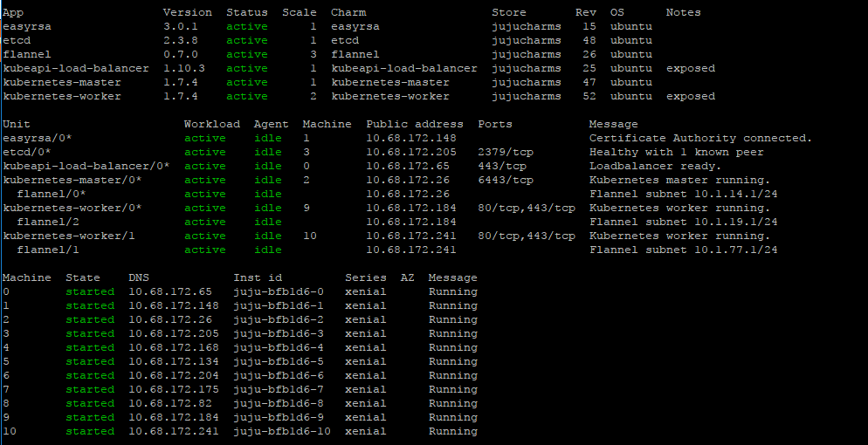868x445 pixels.
Task: Click the 'Series' column header
Action: (x=365, y=277)
